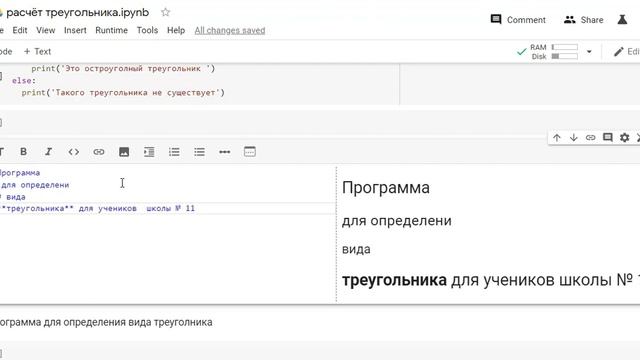Insert a link in the text cell
The image size is (640, 360).
(x=99, y=152)
